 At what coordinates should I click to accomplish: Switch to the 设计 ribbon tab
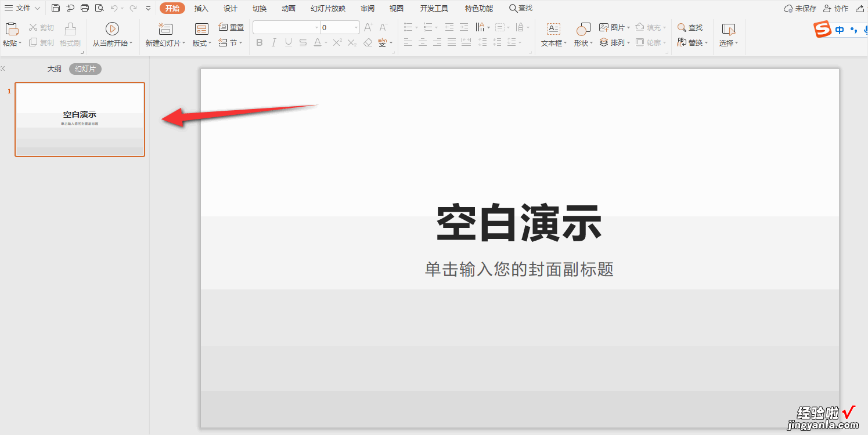click(x=230, y=8)
